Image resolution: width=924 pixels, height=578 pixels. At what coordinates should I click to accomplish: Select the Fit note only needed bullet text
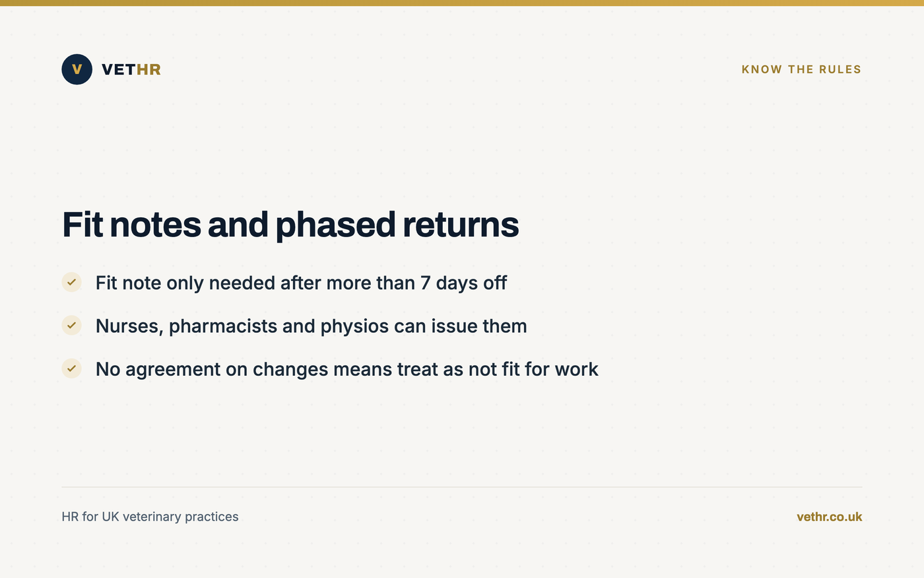coord(301,283)
